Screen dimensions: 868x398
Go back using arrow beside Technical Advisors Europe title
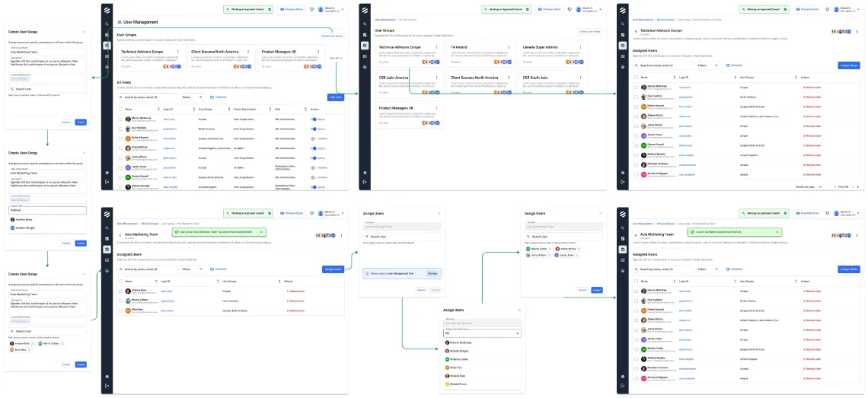[636, 32]
